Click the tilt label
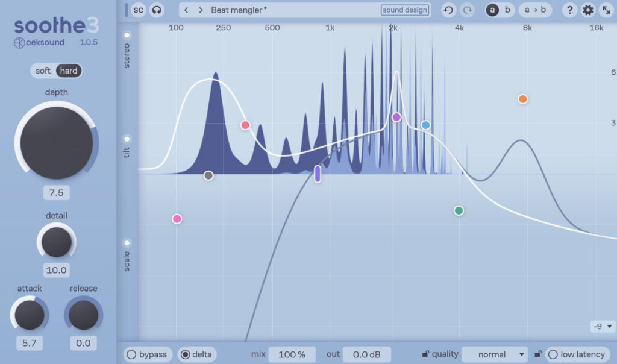617x364 pixels. click(x=127, y=152)
